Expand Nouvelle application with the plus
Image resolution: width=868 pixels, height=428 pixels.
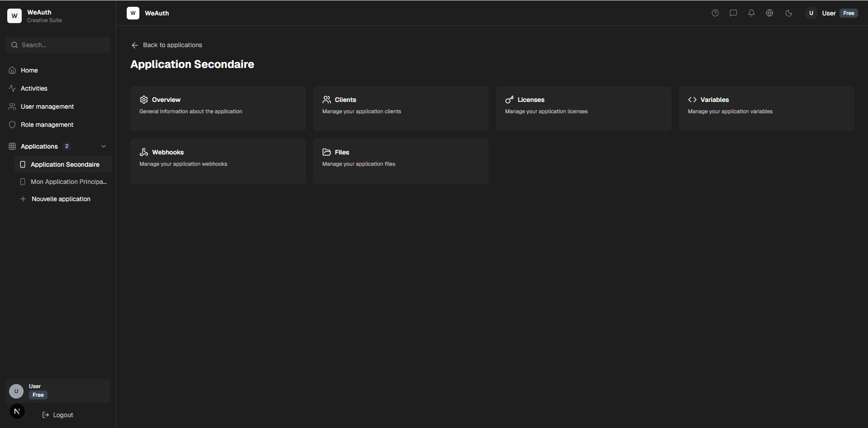(23, 199)
